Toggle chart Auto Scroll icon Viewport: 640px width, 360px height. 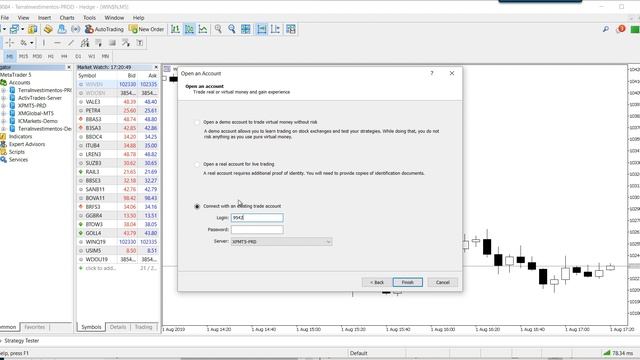pos(262,29)
